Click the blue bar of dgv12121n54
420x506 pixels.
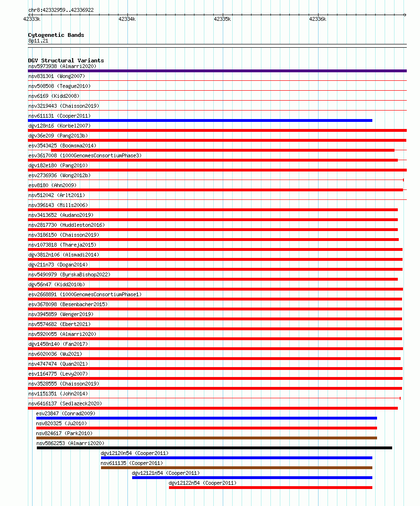point(252,478)
